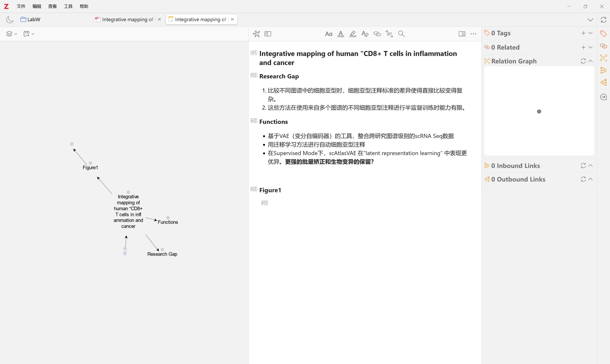Click the Functions node in graph
This screenshot has height=364, width=610.
coord(168,222)
